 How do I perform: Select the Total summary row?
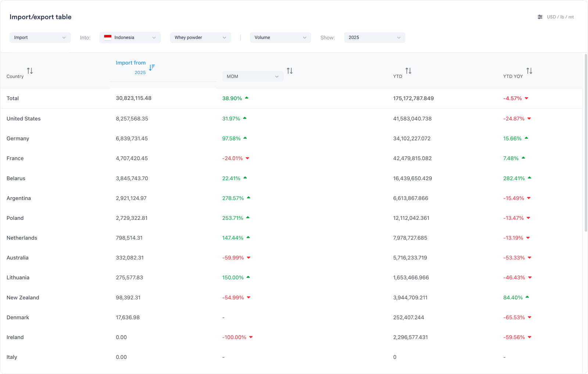pos(12,98)
